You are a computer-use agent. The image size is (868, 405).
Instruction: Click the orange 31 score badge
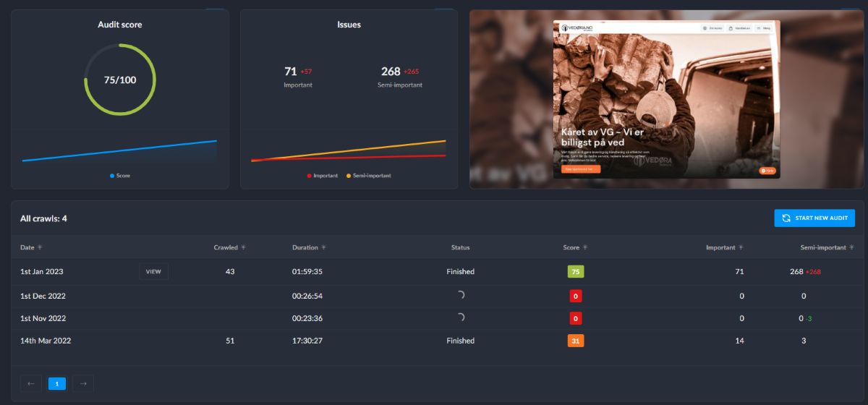(x=575, y=341)
